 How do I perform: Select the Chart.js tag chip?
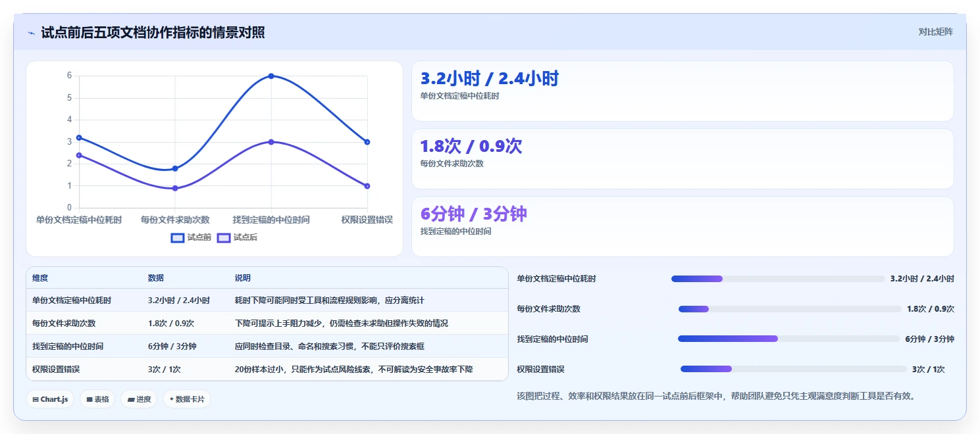[x=50, y=399]
